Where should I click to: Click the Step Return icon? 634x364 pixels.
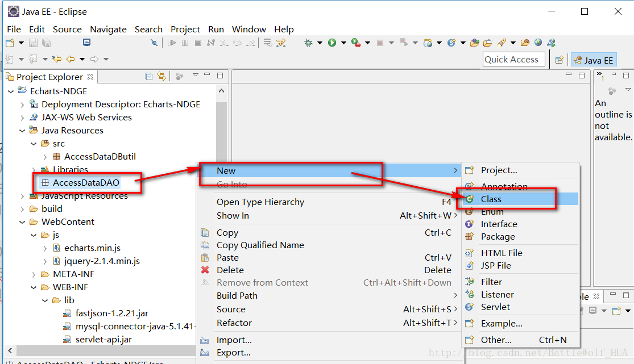251,43
